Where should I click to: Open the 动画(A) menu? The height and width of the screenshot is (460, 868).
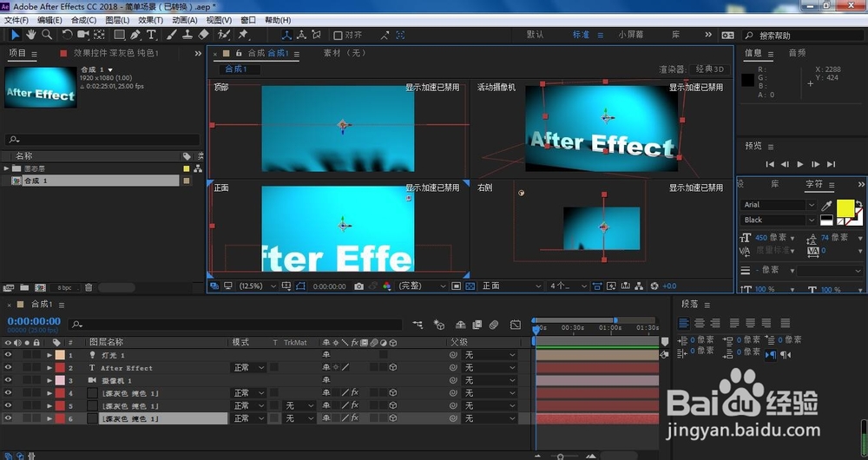click(x=184, y=20)
